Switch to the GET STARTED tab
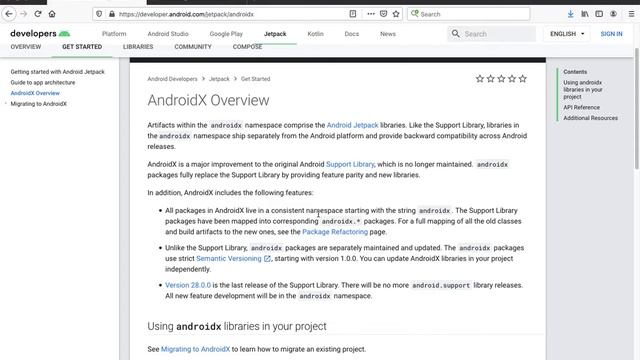The width and height of the screenshot is (640, 360). click(x=82, y=47)
